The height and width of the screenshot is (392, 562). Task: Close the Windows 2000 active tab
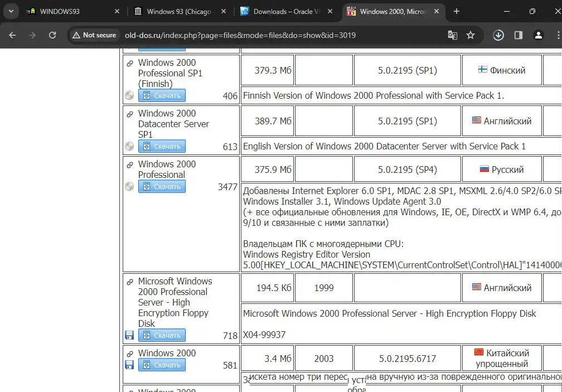437,12
